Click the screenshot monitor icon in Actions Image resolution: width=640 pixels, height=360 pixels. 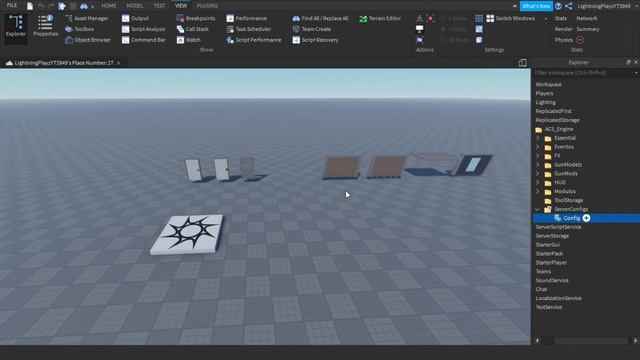tap(420, 29)
